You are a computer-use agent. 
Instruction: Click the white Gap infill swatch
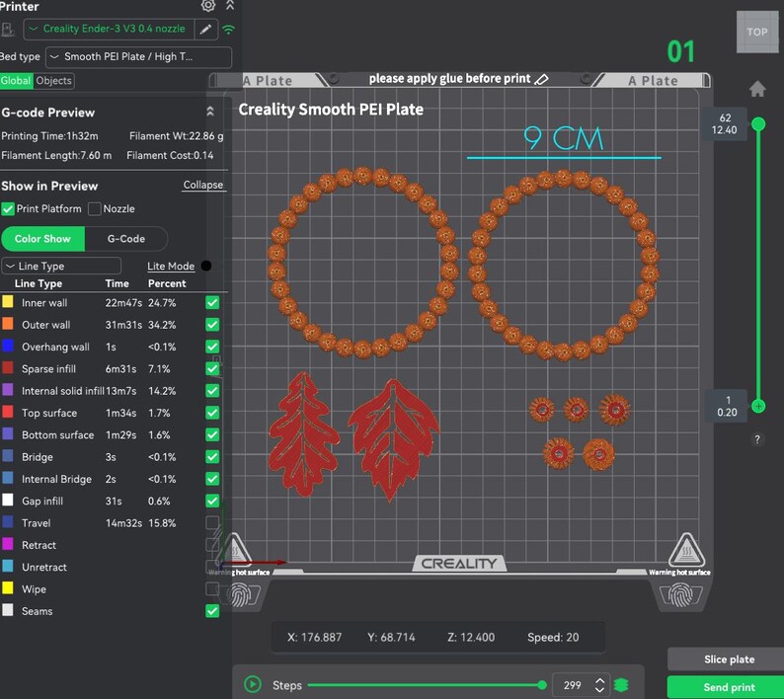pyautogui.click(x=8, y=500)
